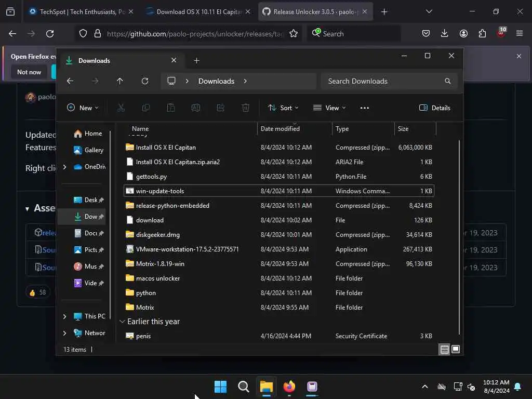Open Firefox downloads panel

point(445,33)
